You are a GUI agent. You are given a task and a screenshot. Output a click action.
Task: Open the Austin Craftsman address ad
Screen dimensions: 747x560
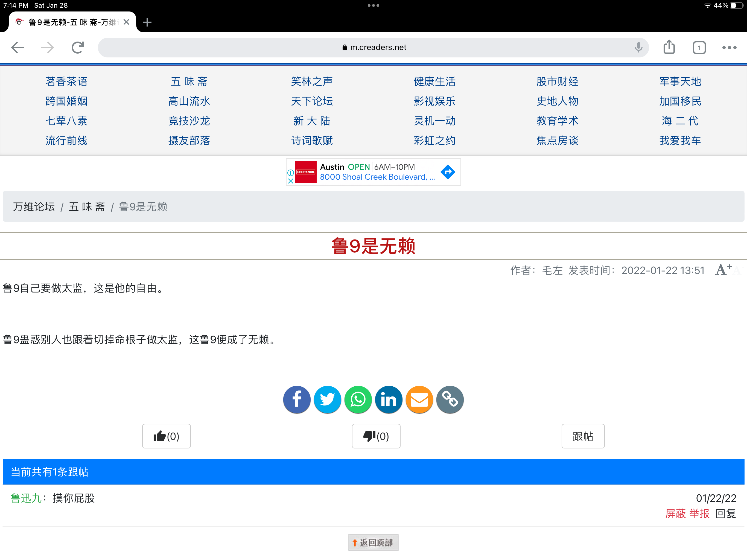click(377, 172)
